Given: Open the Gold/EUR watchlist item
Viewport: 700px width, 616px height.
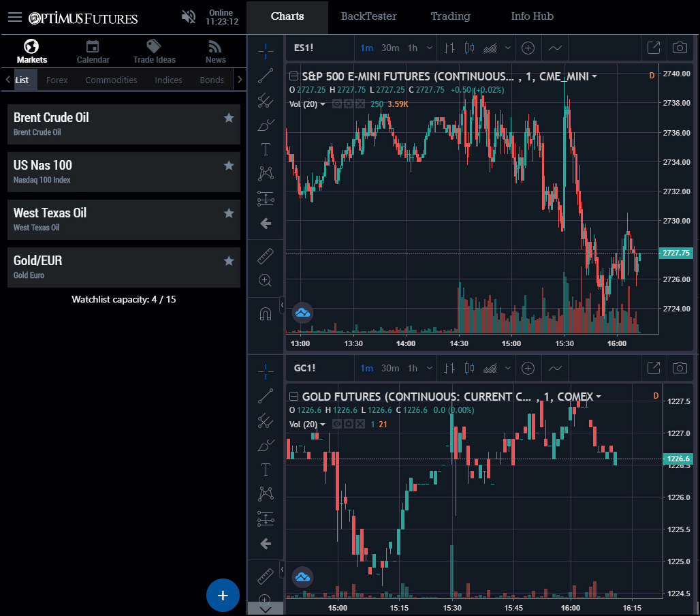Looking at the screenshot, I should (x=124, y=268).
